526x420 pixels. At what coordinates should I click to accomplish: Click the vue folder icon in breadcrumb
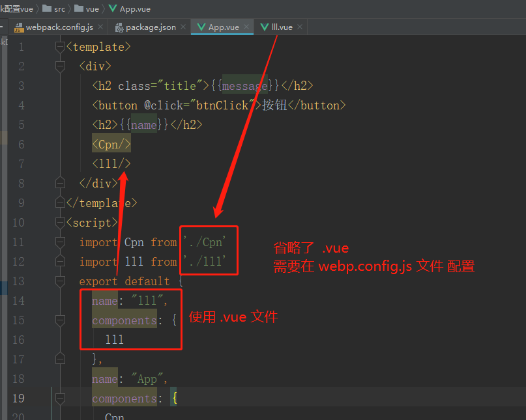pos(79,8)
